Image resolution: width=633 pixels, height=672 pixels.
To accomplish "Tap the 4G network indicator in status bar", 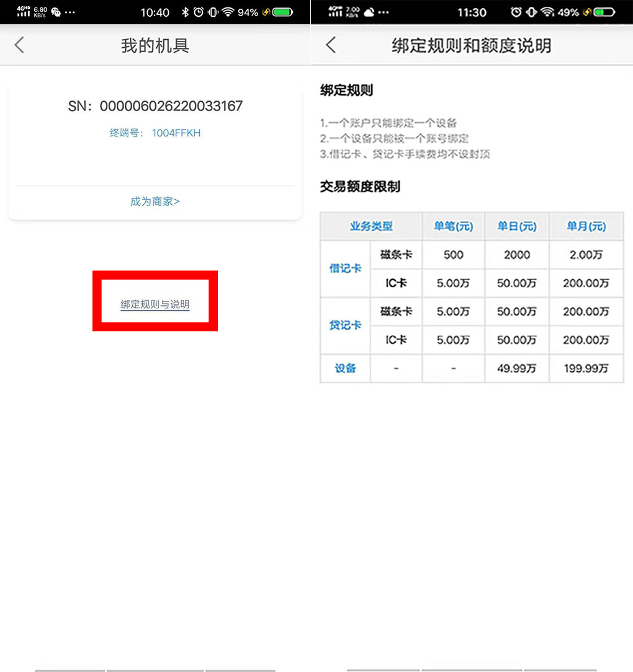I will click(x=23, y=10).
